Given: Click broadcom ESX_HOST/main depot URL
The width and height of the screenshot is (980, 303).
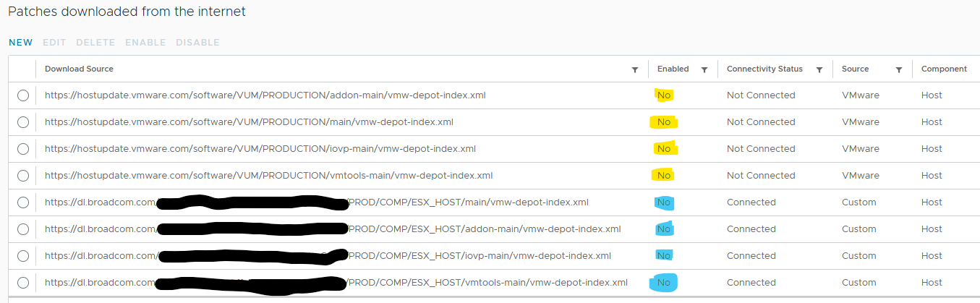Looking at the screenshot, I should tap(317, 202).
